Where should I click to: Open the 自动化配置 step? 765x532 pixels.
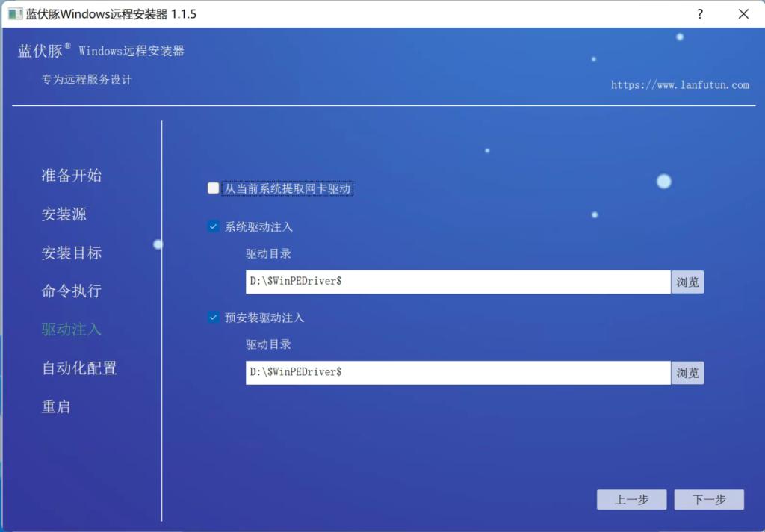coord(78,368)
